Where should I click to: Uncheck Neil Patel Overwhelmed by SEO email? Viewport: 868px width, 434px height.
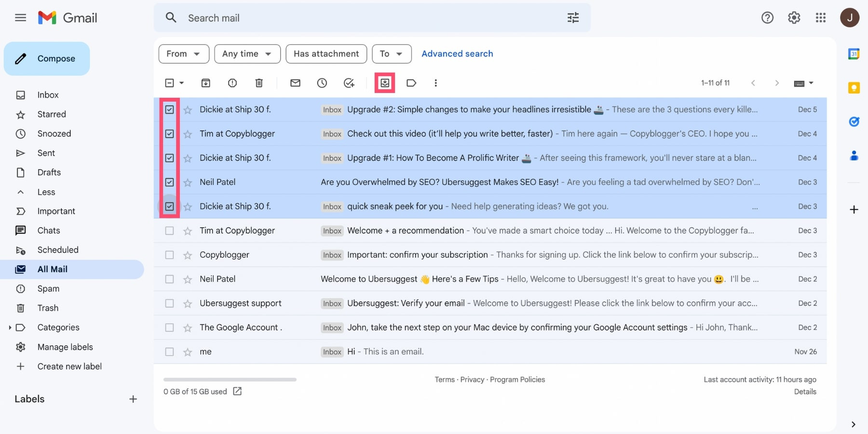pyautogui.click(x=169, y=182)
